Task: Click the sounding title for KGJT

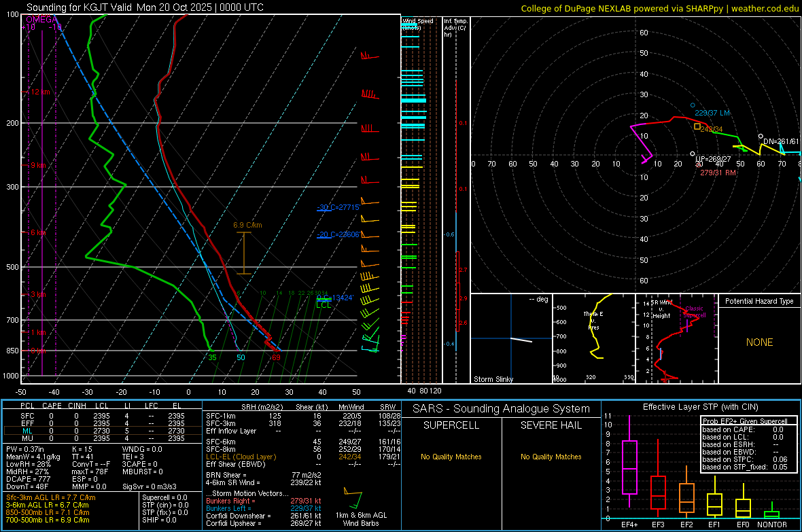Action: [145, 7]
